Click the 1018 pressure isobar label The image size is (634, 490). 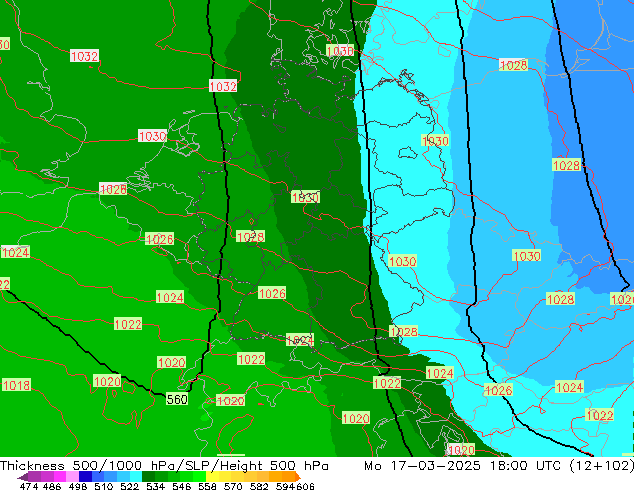pos(16,385)
